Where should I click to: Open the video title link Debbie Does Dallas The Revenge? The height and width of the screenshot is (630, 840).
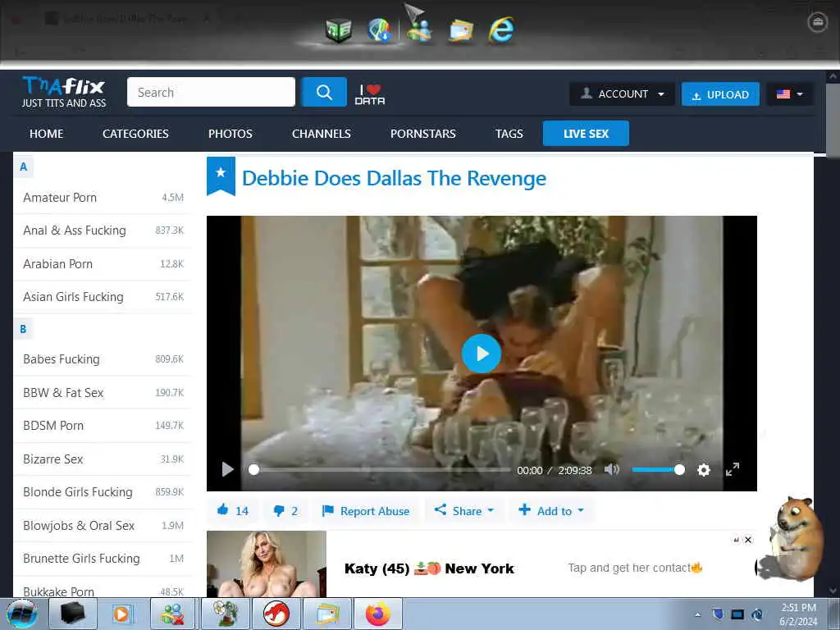(395, 178)
